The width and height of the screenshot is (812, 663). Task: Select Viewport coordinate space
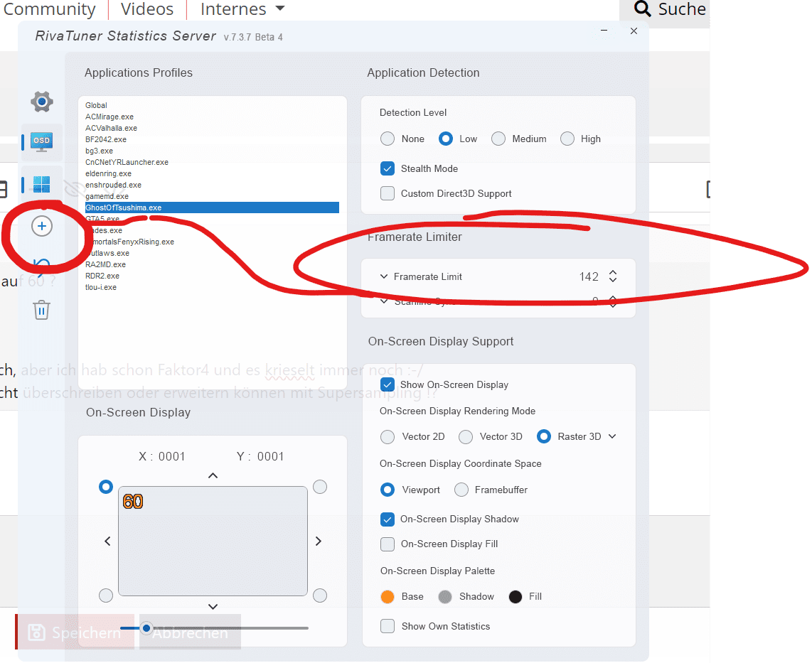click(388, 490)
